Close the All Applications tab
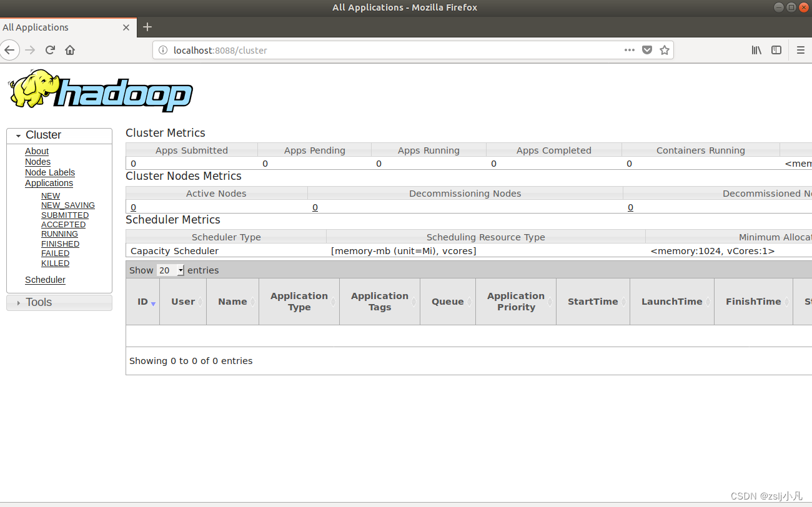The height and width of the screenshot is (507, 812). (126, 27)
